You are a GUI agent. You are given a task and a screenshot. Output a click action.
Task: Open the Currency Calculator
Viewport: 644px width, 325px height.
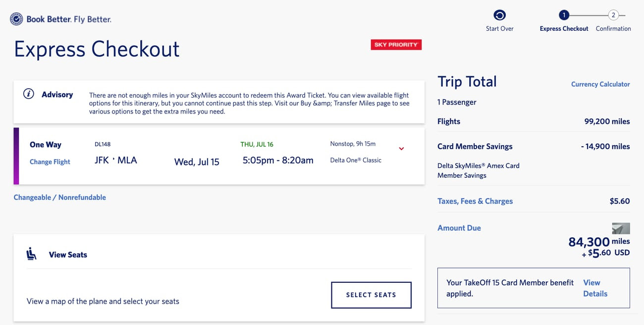600,84
